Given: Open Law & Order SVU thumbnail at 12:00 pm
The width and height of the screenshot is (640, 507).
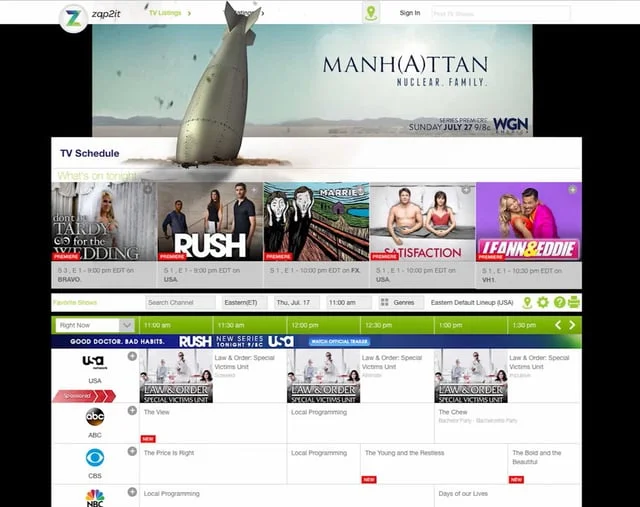Looking at the screenshot, I should coord(324,376).
